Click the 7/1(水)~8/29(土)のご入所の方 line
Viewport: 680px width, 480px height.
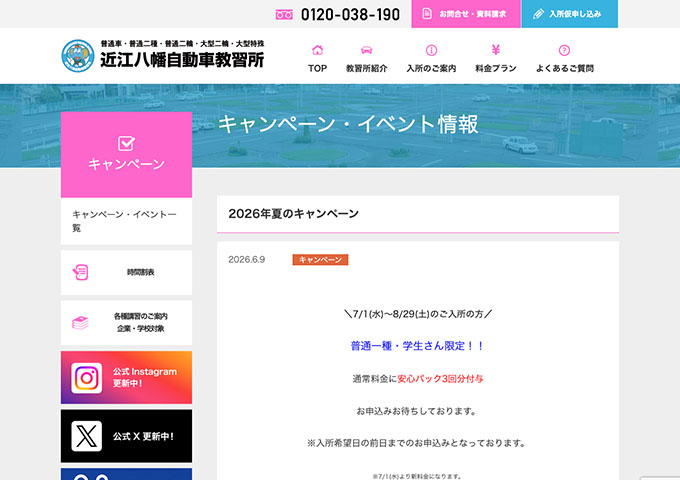pos(418,314)
